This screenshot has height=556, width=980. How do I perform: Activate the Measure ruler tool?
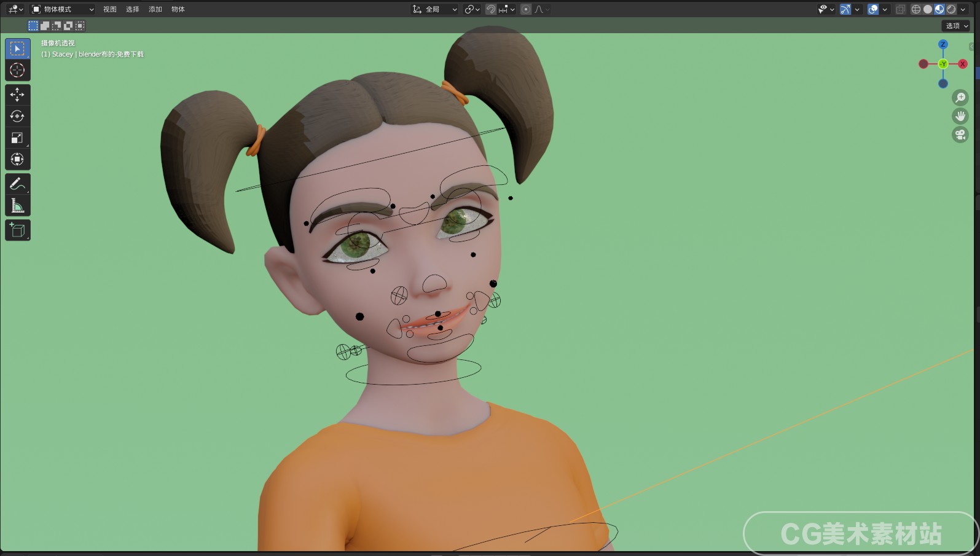[17, 206]
